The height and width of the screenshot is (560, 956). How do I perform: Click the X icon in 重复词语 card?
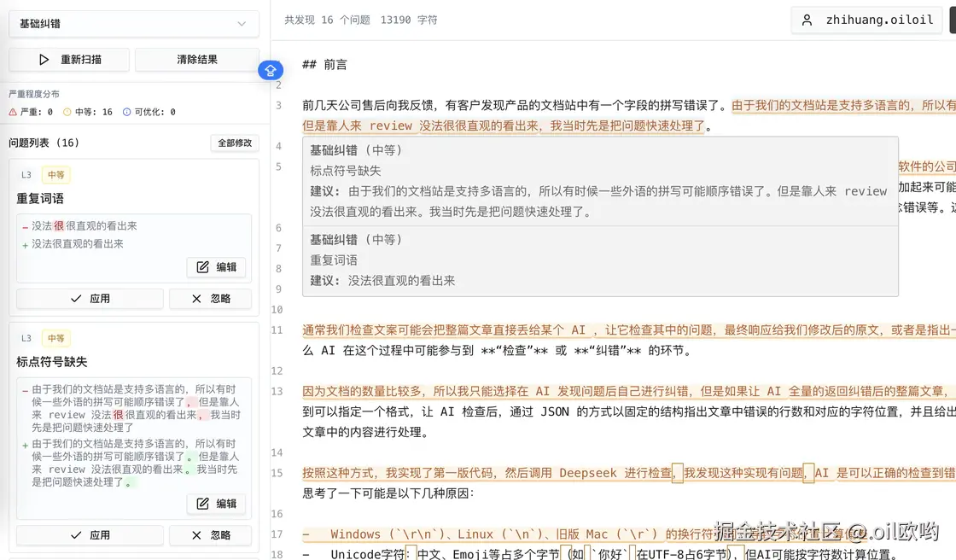click(196, 299)
